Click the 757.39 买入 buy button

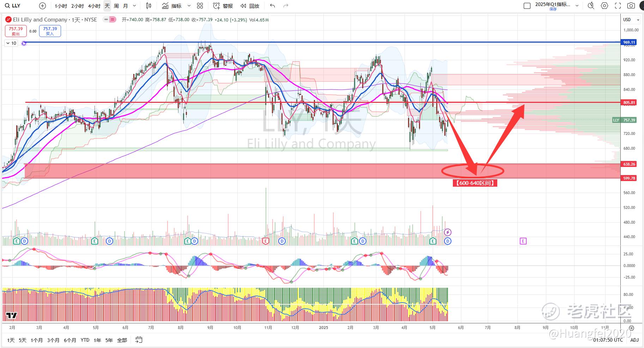[x=50, y=31]
